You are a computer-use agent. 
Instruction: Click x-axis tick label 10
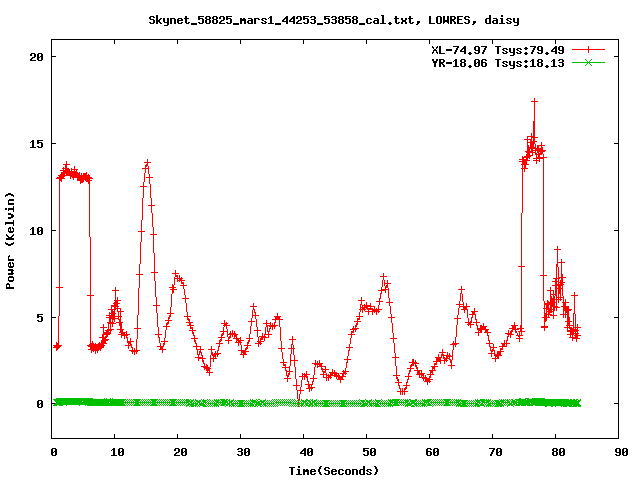click(x=117, y=452)
